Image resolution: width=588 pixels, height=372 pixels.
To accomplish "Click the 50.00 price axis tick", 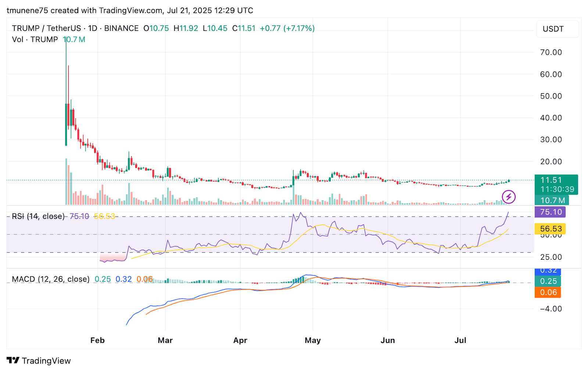I will pos(551,96).
